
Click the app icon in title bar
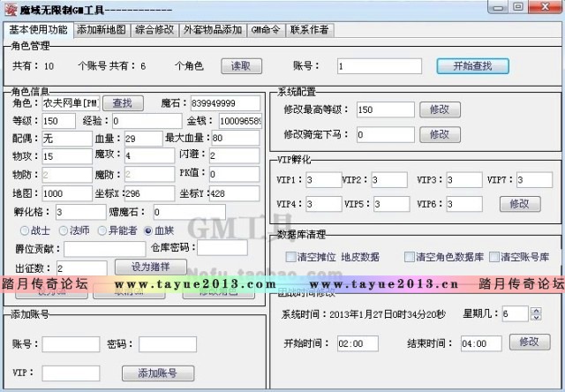(9, 9)
